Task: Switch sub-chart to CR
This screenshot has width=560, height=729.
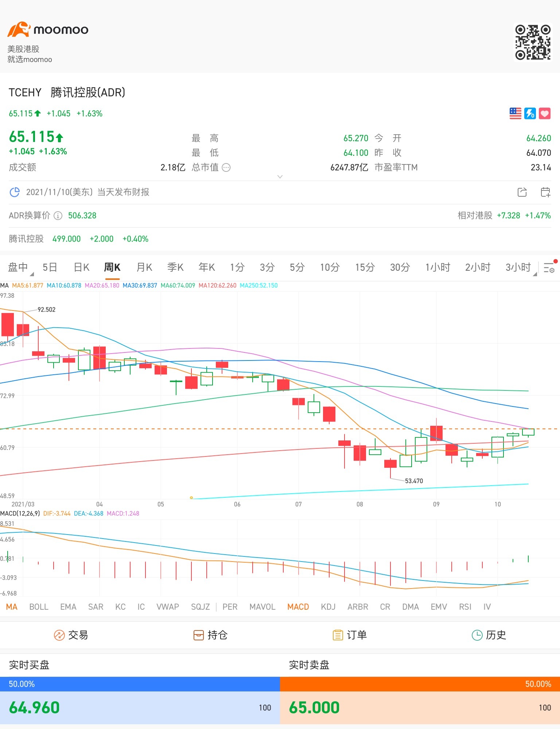Action: (x=385, y=607)
